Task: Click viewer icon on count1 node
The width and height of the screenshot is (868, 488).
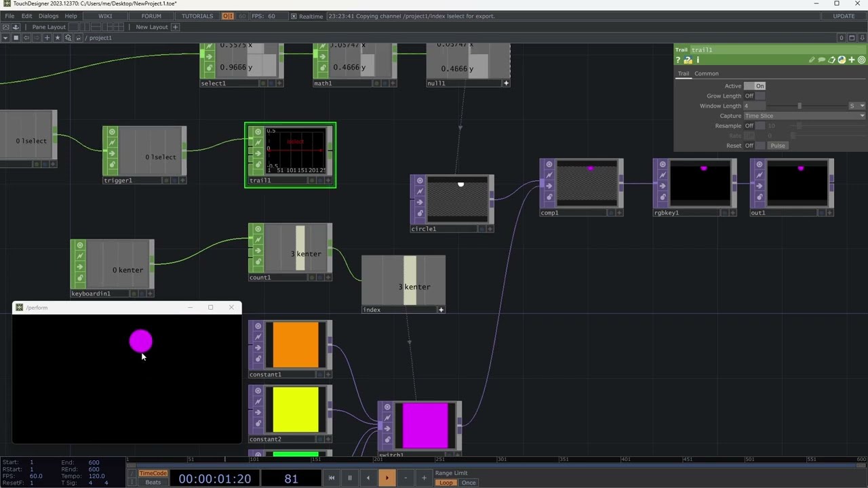Action: [x=258, y=229]
